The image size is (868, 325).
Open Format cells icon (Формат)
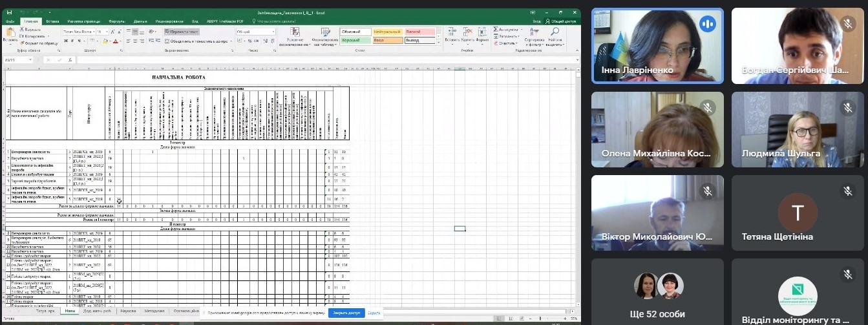482,31
